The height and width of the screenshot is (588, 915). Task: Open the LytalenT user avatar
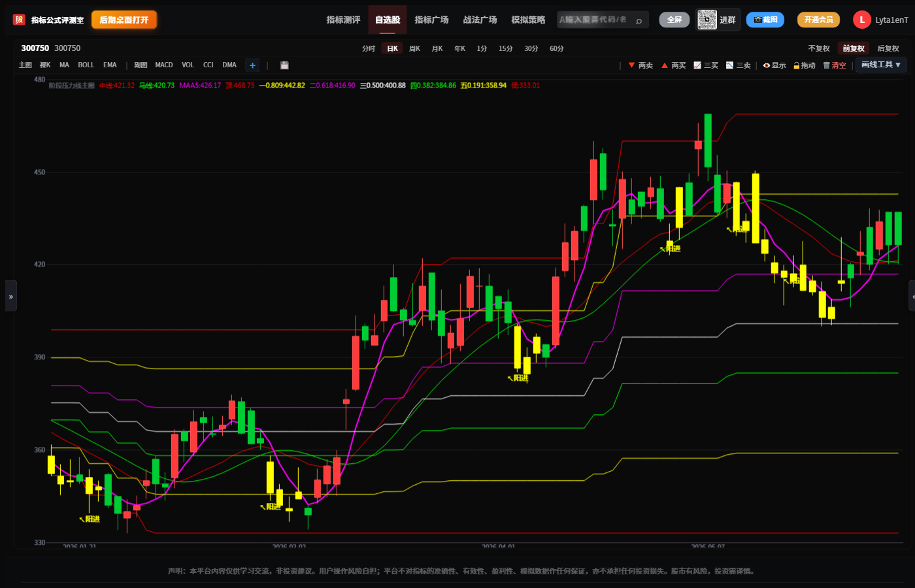(x=861, y=20)
